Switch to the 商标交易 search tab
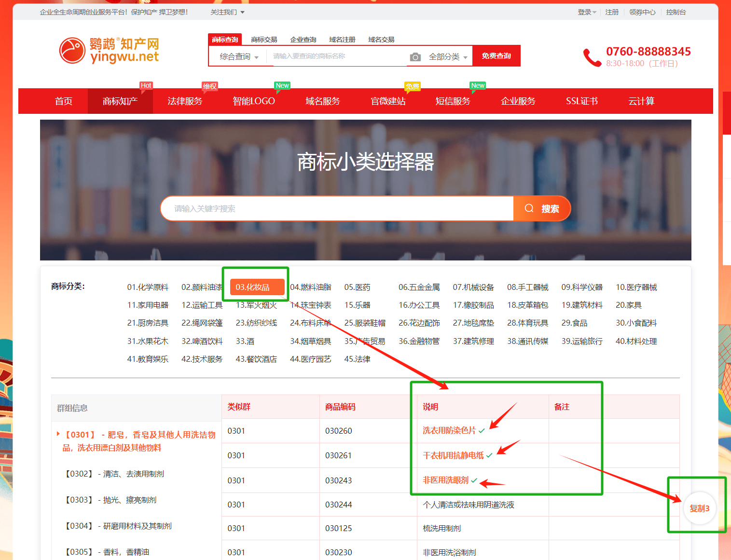The height and width of the screenshot is (560, 731). (264, 40)
